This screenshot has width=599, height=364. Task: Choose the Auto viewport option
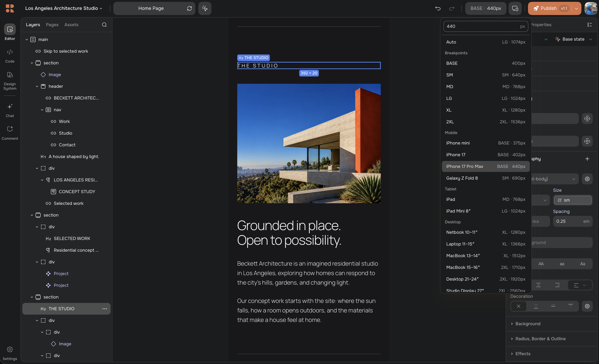point(485,42)
